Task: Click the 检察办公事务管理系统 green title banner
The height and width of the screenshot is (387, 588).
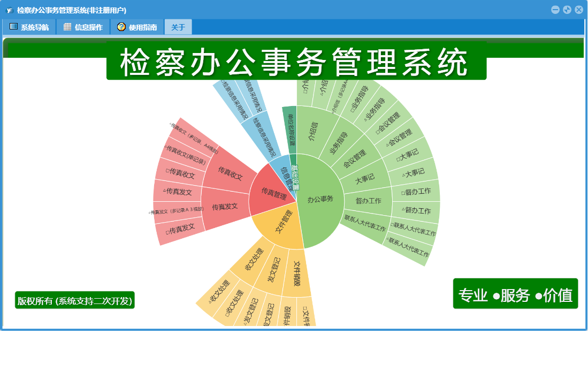Action: 296,60
